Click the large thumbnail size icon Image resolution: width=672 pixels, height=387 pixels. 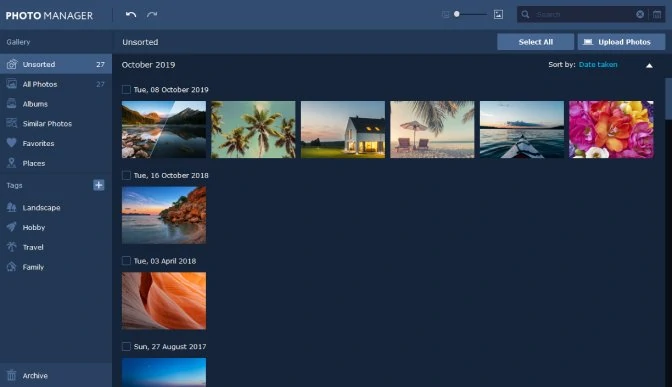coord(498,15)
